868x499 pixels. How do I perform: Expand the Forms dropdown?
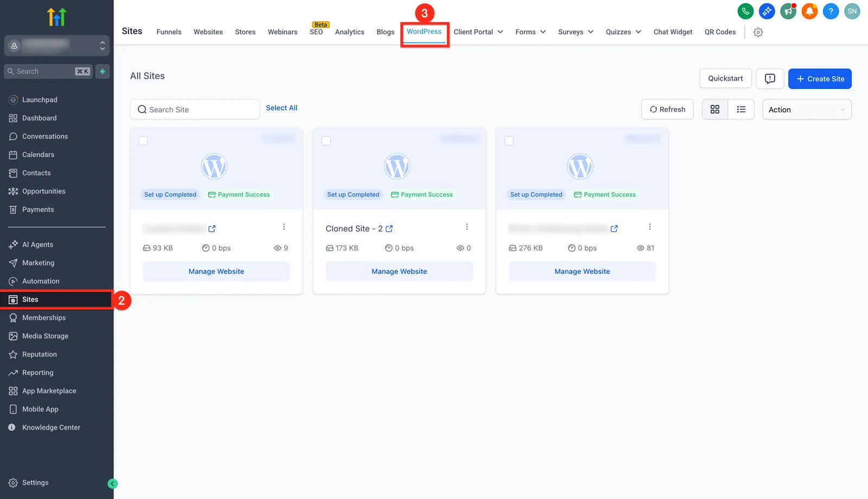[531, 32]
